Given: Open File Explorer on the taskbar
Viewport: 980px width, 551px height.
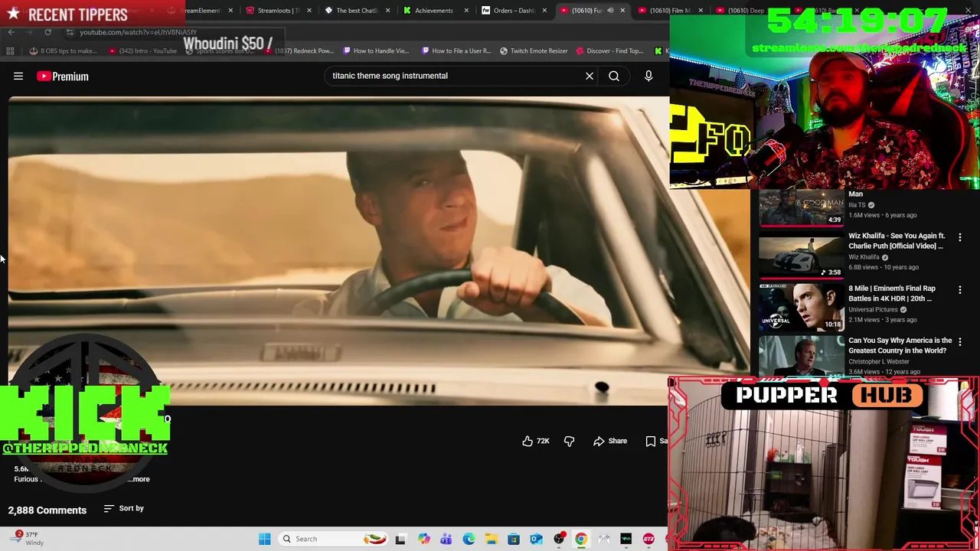Looking at the screenshot, I should [491, 539].
